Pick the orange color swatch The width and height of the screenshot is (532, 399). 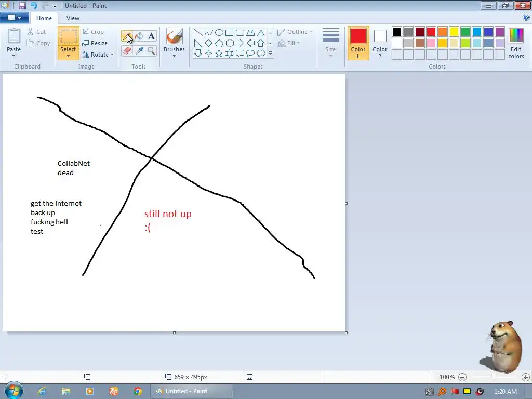[x=443, y=32]
